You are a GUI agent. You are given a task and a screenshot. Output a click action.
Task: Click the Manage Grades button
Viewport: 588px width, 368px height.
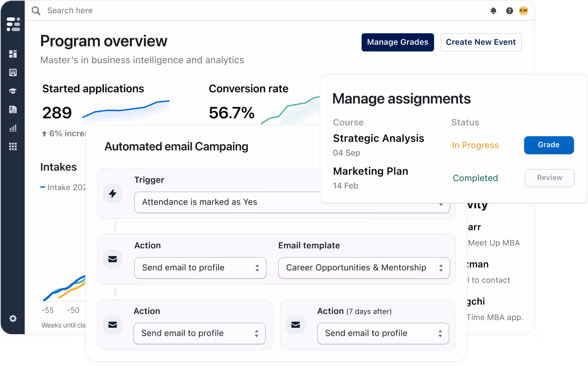pyautogui.click(x=397, y=42)
